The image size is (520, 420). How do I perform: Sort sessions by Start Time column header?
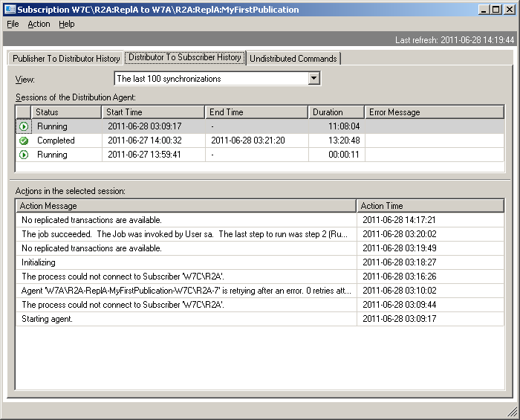click(153, 112)
